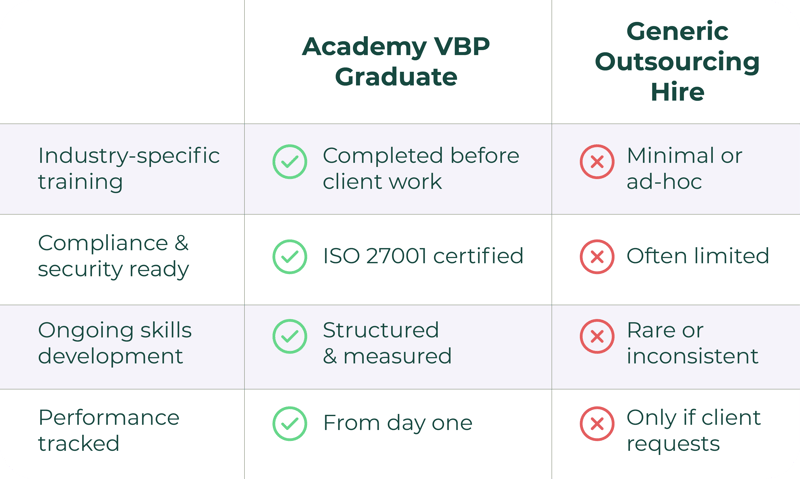Click the Only if client requests text
The height and width of the screenshot is (479, 800).
(x=693, y=430)
